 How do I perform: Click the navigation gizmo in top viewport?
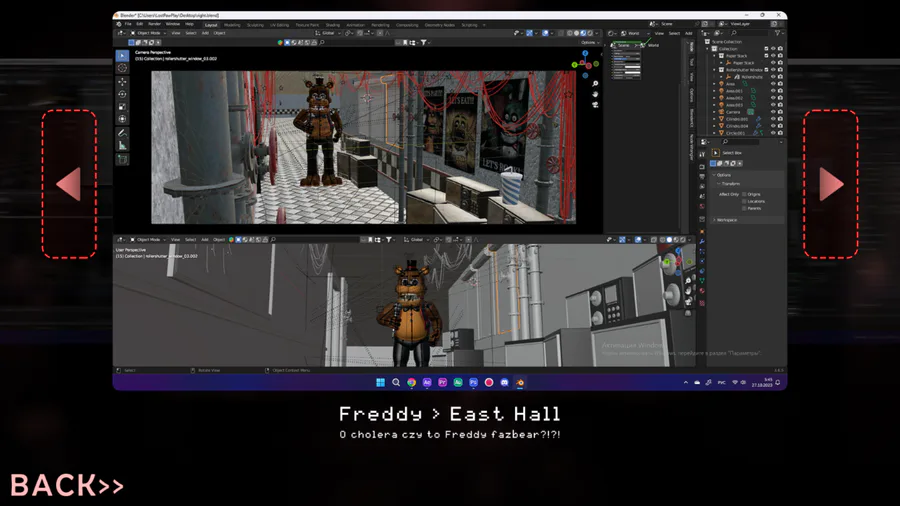(x=585, y=64)
